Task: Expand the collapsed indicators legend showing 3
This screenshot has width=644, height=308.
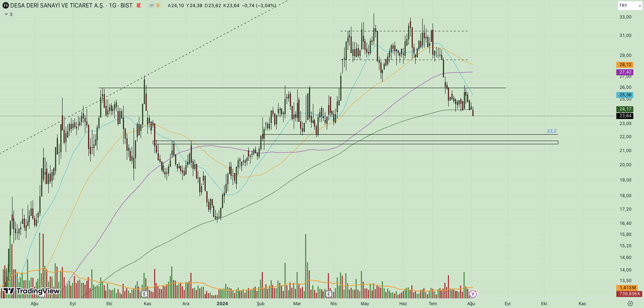Action: [8, 14]
